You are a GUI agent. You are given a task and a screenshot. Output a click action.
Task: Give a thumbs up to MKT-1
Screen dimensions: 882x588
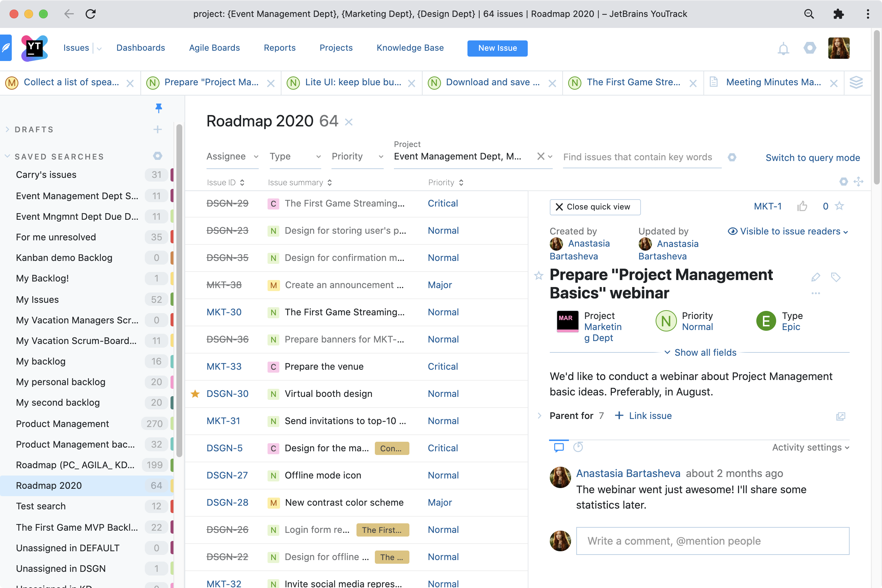[802, 206]
